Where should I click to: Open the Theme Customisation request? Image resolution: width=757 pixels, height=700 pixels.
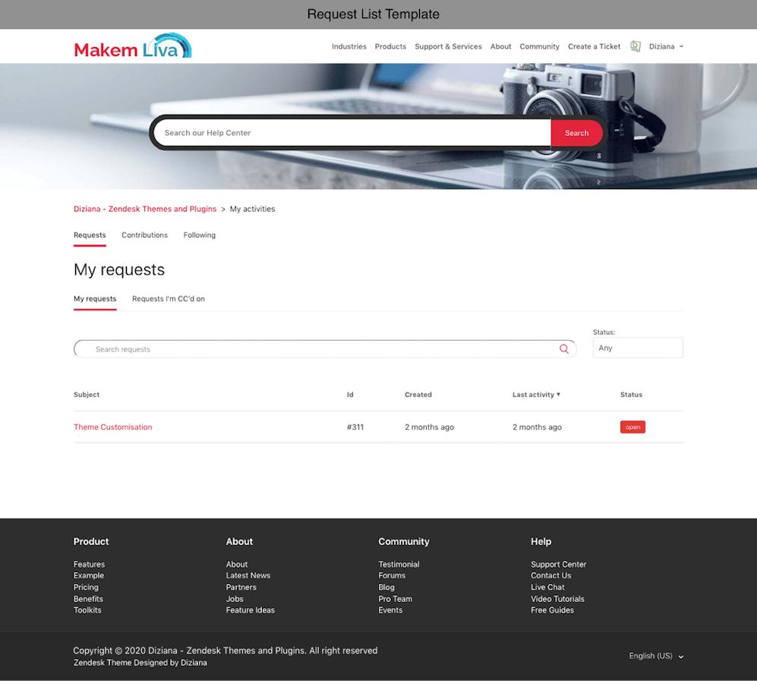(x=112, y=427)
